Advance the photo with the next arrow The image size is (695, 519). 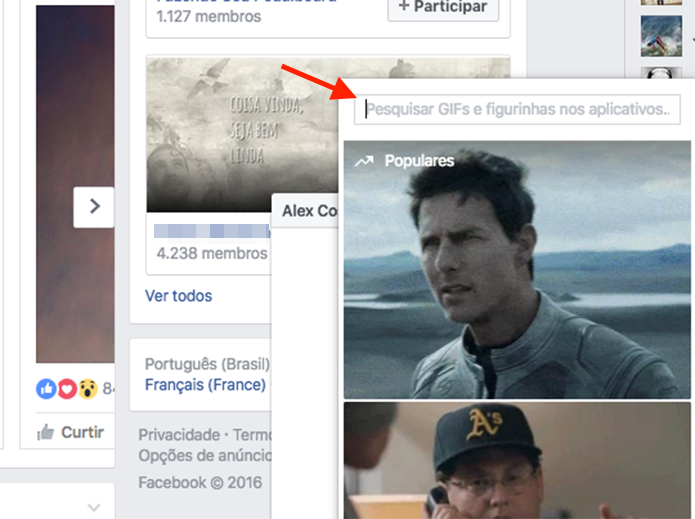click(x=94, y=207)
